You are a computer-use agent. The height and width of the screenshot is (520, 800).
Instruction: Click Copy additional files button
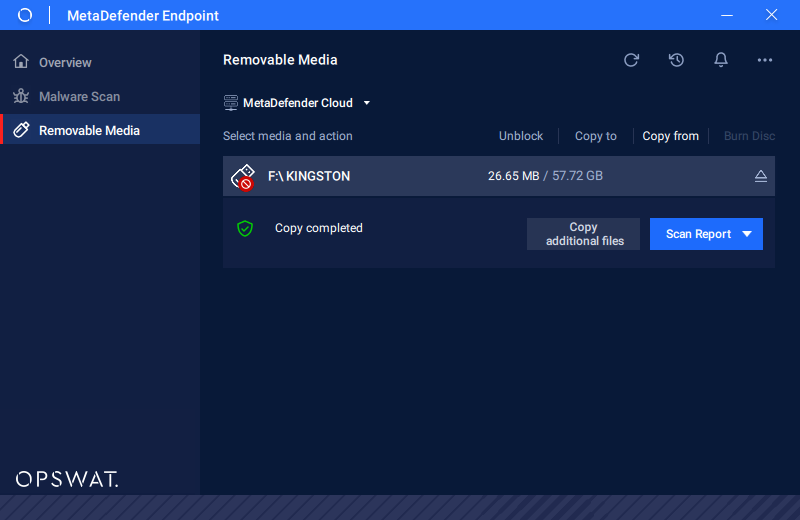pos(583,234)
